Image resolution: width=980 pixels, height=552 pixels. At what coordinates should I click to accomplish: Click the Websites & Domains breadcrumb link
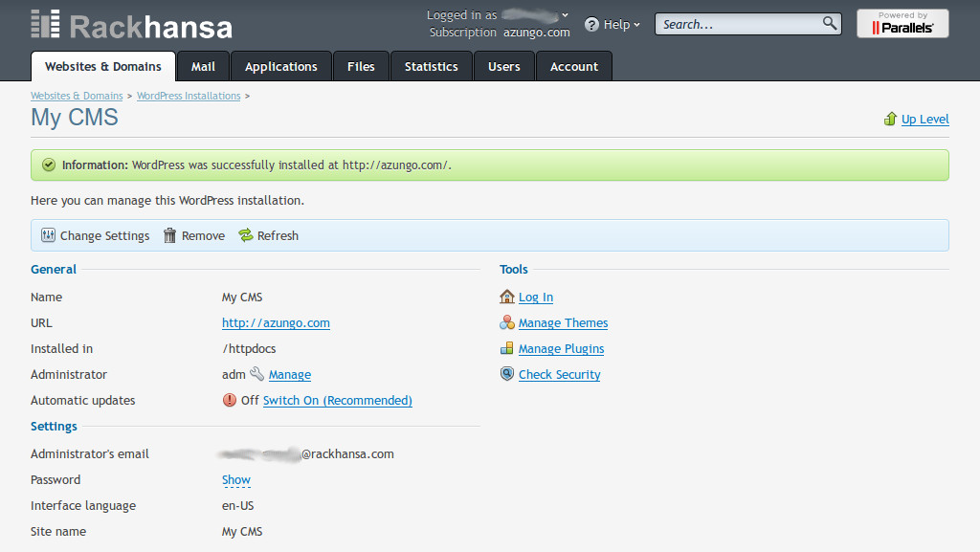point(77,96)
